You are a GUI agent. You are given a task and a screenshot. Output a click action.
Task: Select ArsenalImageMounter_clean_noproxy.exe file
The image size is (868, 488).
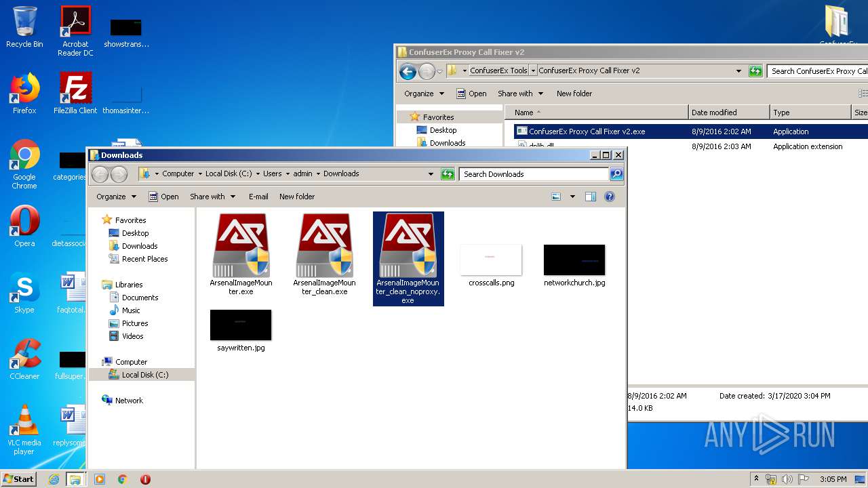pyautogui.click(x=408, y=259)
